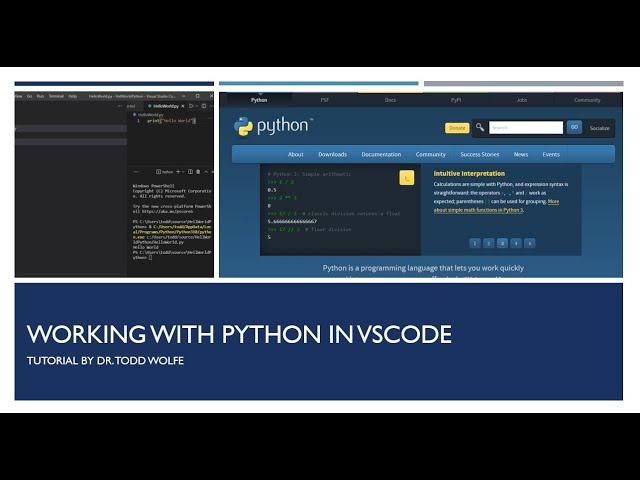Open the About navigation menu
The width and height of the screenshot is (640, 480).
(x=296, y=154)
